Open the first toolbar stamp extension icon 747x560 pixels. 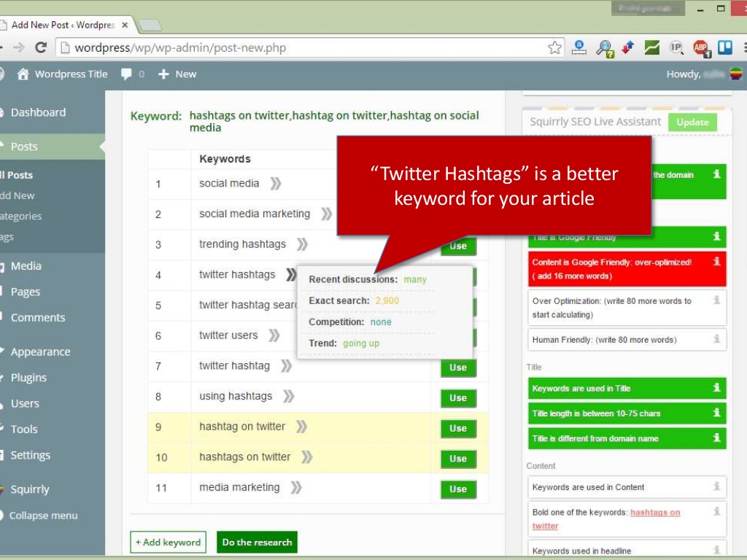578,47
